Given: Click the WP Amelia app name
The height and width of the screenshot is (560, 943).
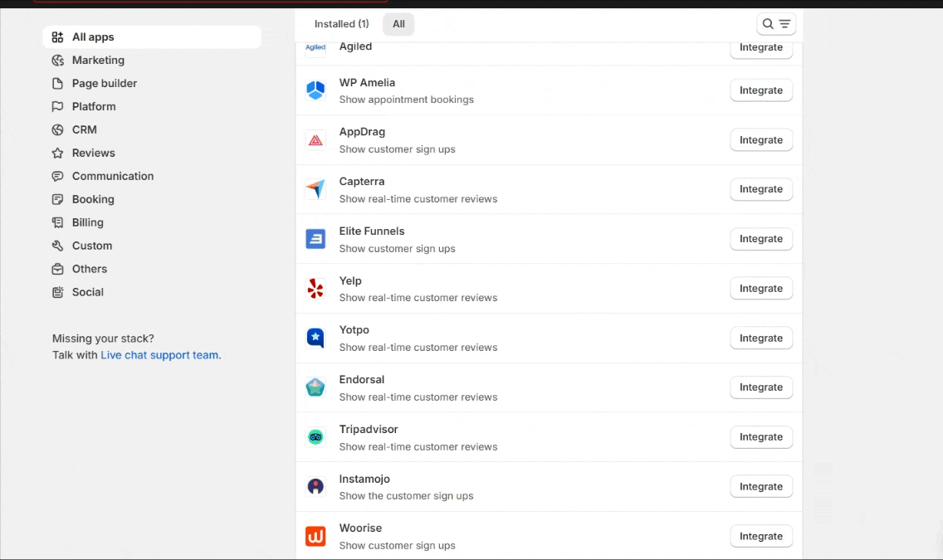Looking at the screenshot, I should [x=367, y=83].
